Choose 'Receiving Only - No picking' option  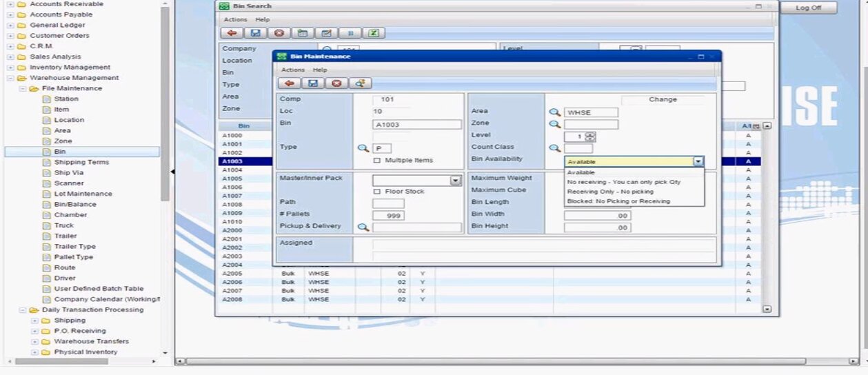(x=610, y=192)
